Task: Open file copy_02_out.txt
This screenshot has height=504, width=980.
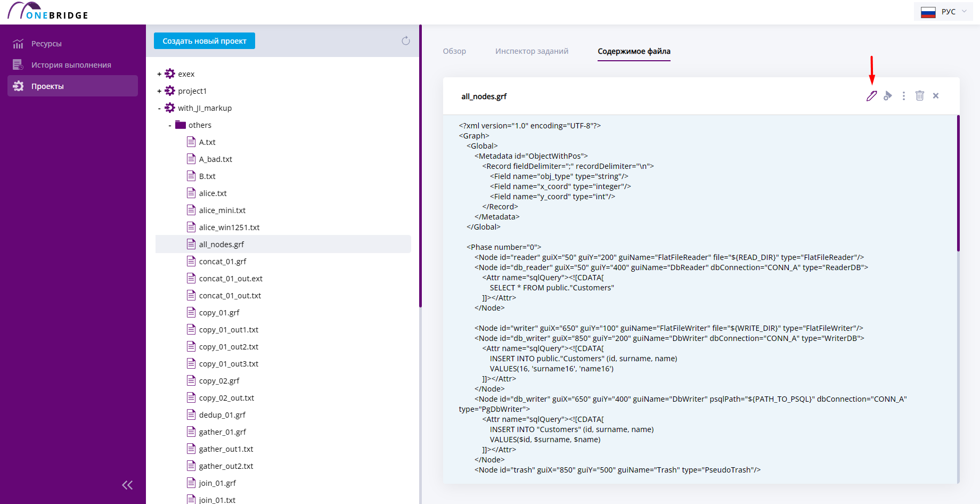Action: [226, 398]
